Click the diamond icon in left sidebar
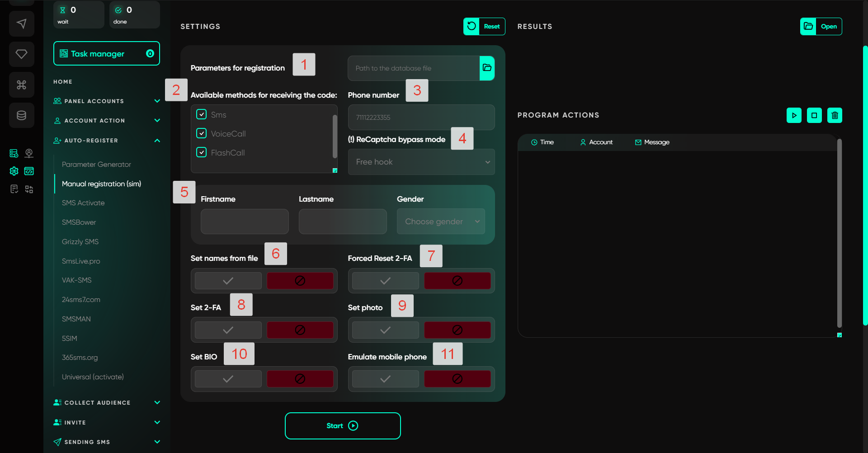Viewport: 868px width, 453px height. pos(21,54)
